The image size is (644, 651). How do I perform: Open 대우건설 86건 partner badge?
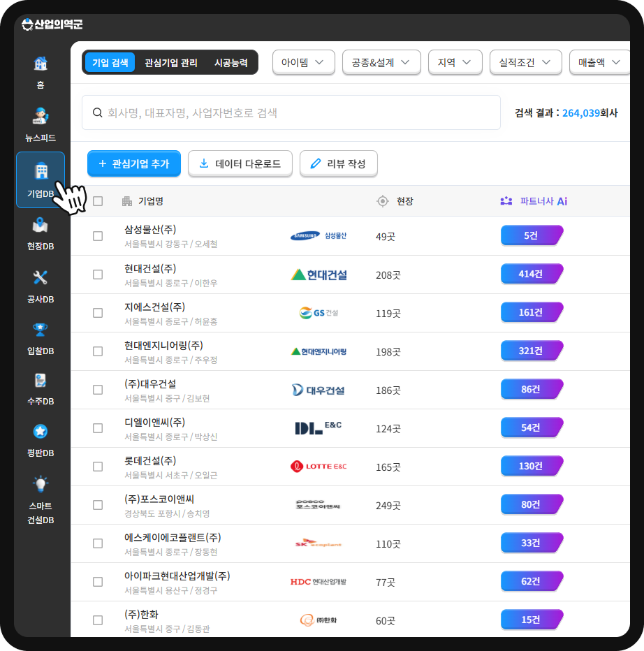click(532, 389)
